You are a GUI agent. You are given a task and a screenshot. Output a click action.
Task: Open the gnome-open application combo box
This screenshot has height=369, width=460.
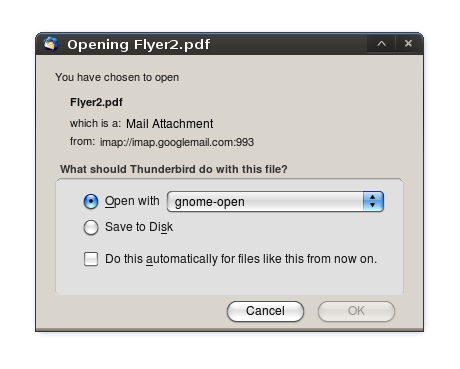pyautogui.click(x=275, y=201)
